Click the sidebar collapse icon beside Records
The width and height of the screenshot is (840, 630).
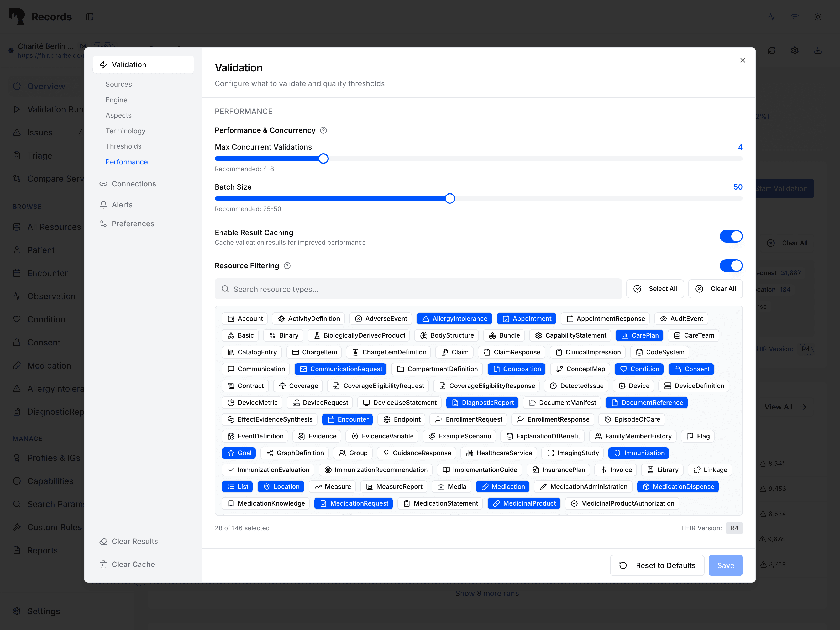pyautogui.click(x=90, y=17)
